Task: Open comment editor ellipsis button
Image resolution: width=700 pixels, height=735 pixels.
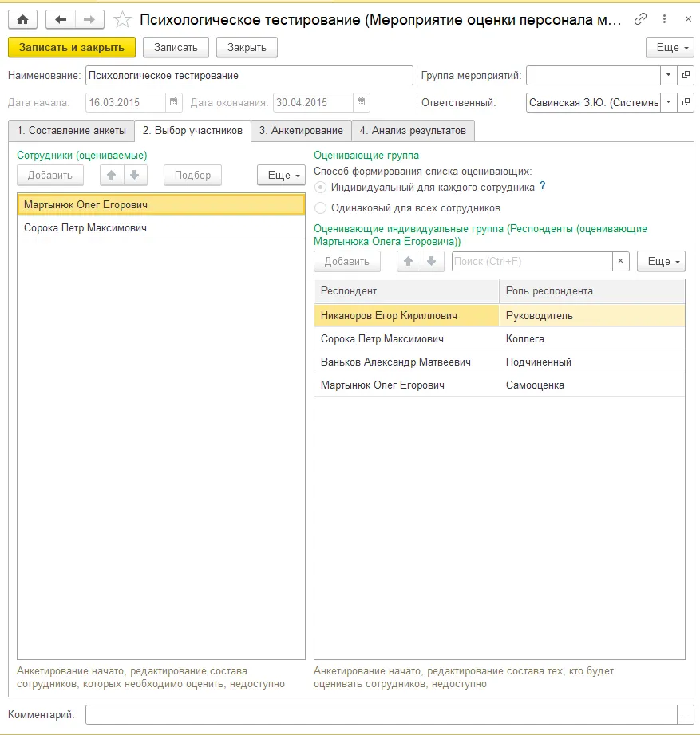Action: coord(686,715)
